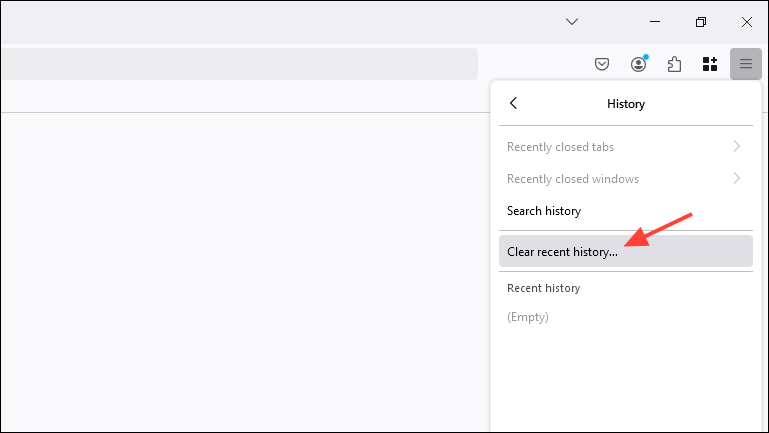
Task: Expand Recently closed windows arrow
Action: [x=737, y=179]
